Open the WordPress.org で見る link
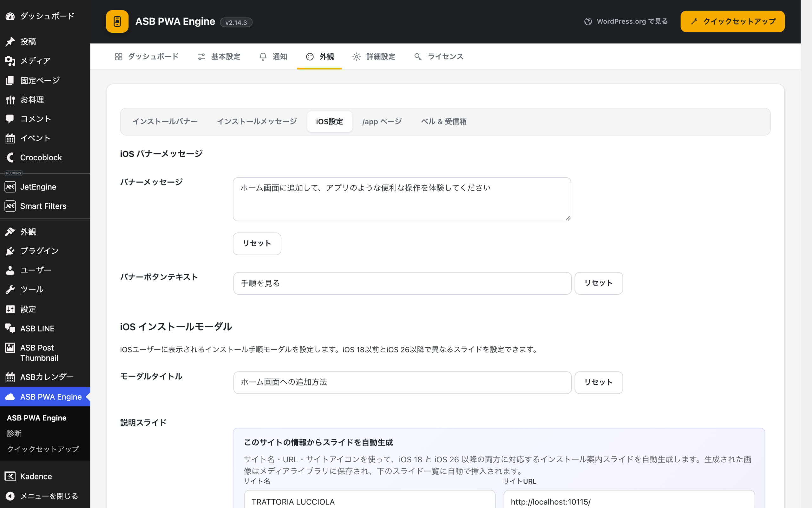 tap(626, 22)
